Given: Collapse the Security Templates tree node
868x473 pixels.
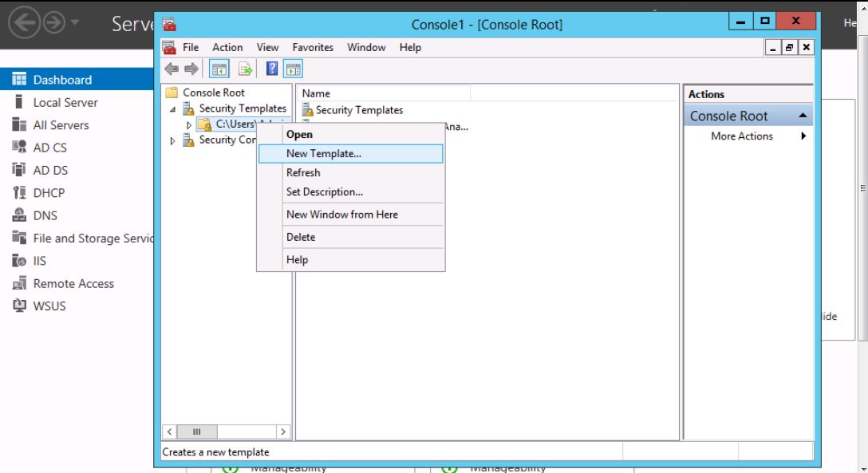Looking at the screenshot, I should [x=174, y=109].
